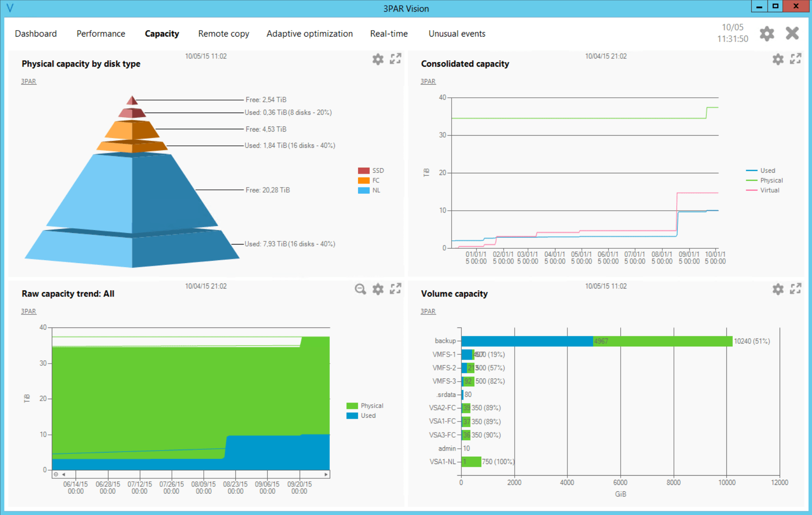Image resolution: width=812 pixels, height=515 pixels.
Task: Click the reset zoom circle on trend scrollbar
Action: 56,474
